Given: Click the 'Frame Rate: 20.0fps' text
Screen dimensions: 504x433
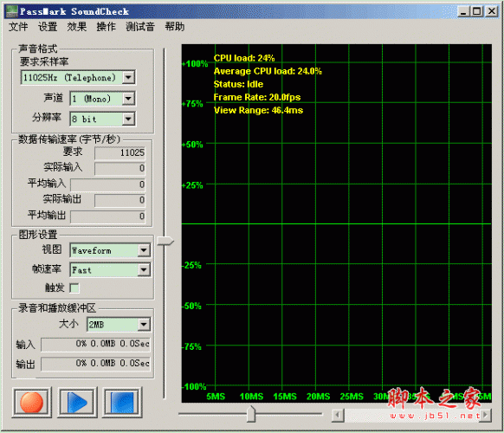Looking at the screenshot, I should (257, 97).
